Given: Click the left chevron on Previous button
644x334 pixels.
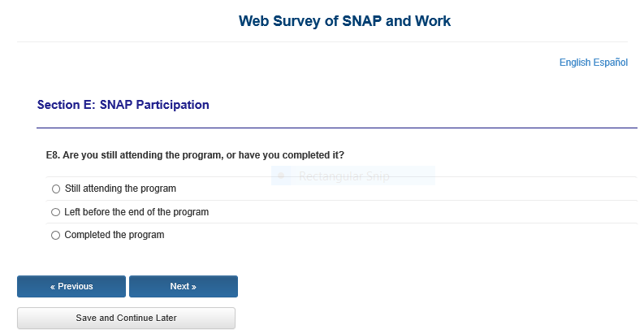Looking at the screenshot, I should click(53, 286).
